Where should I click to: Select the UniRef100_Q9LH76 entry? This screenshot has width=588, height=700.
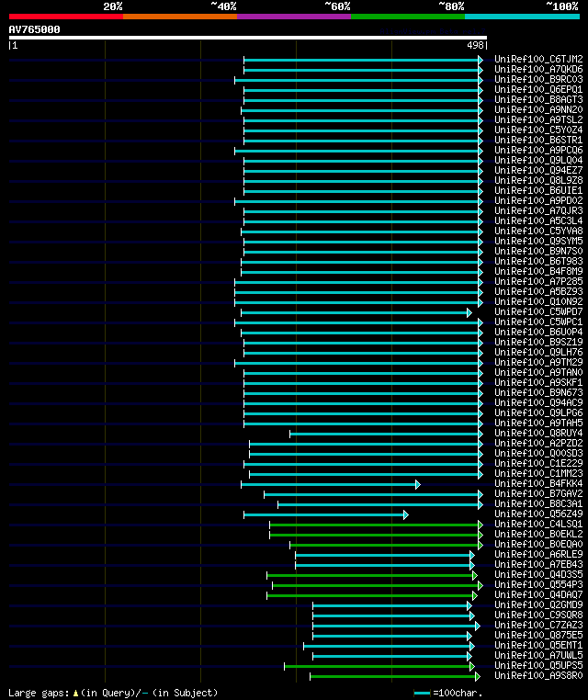coord(538,352)
